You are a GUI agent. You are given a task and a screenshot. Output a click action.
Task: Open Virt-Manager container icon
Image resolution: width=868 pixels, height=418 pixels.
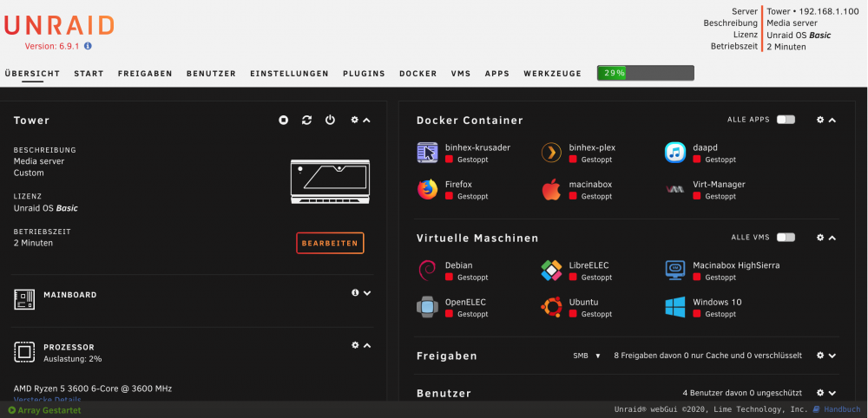pos(675,190)
